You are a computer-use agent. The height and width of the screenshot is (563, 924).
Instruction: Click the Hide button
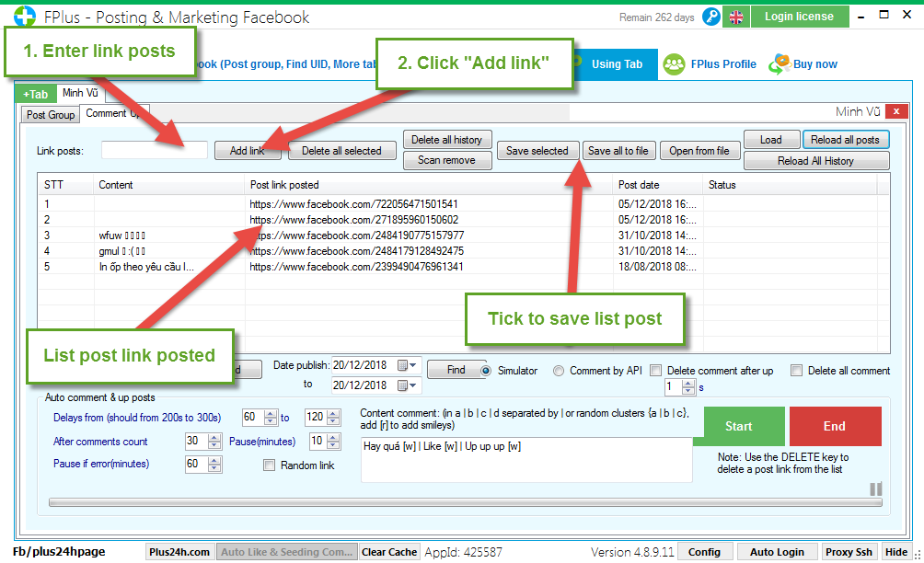click(896, 552)
